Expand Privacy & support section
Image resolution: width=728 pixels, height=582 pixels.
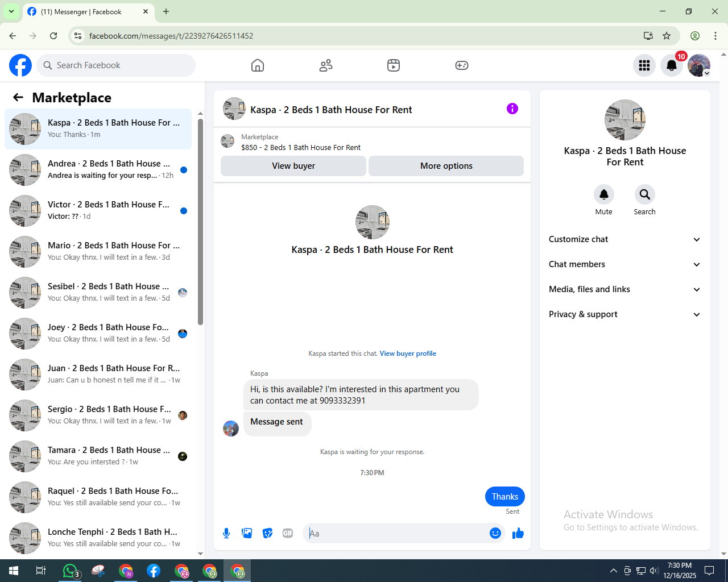coord(625,314)
